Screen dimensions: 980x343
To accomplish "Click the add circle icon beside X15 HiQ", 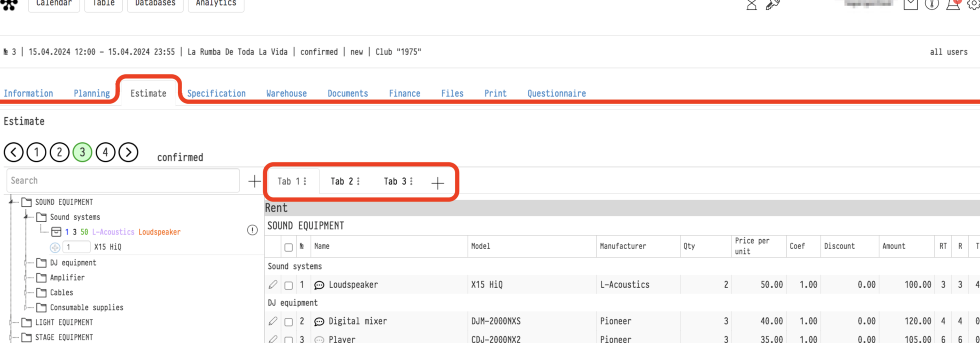I will coord(55,248).
